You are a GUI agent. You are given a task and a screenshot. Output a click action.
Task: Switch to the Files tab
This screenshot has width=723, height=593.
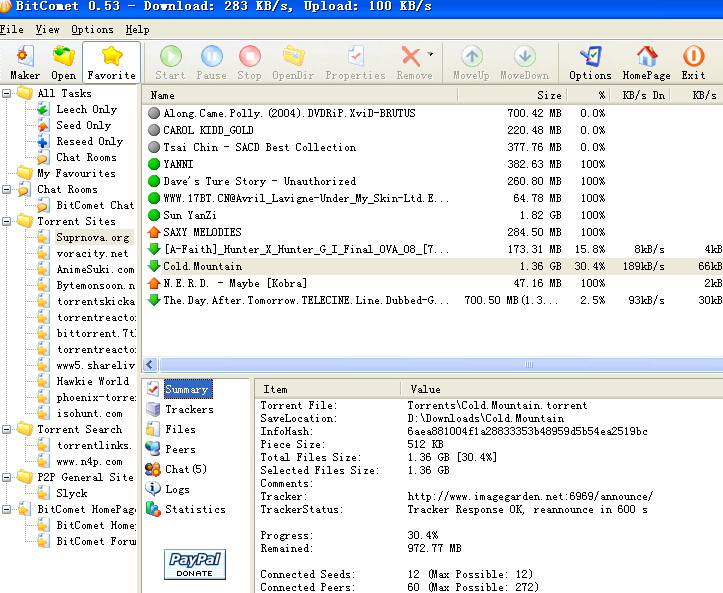pyautogui.click(x=180, y=429)
